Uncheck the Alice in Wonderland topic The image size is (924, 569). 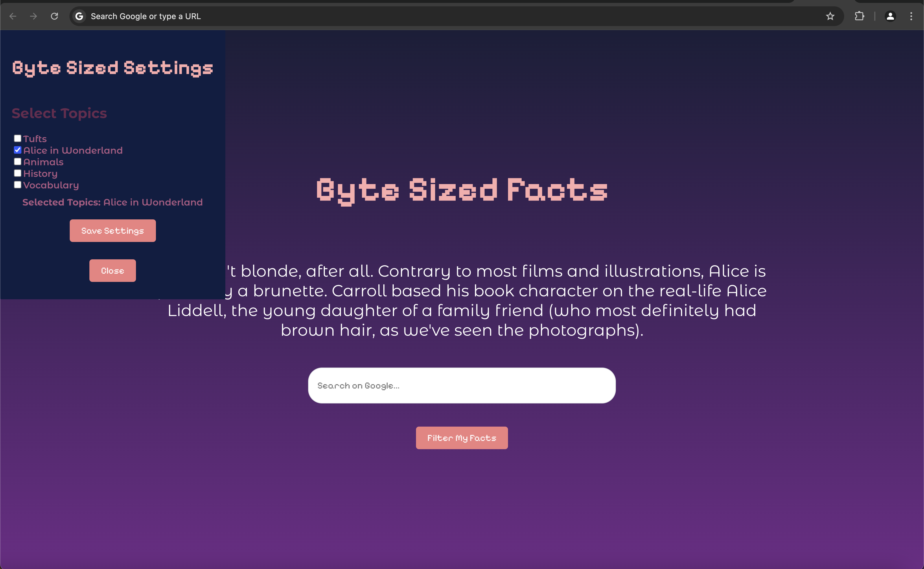18,150
